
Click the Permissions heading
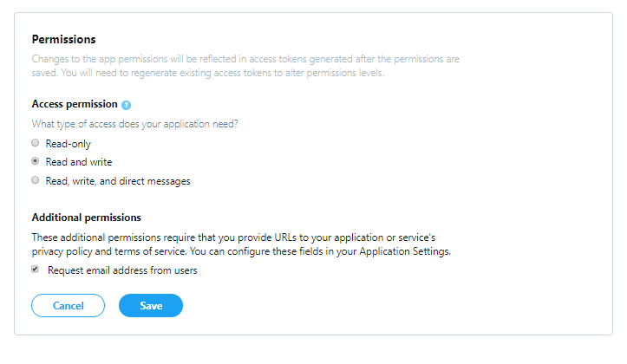(64, 40)
